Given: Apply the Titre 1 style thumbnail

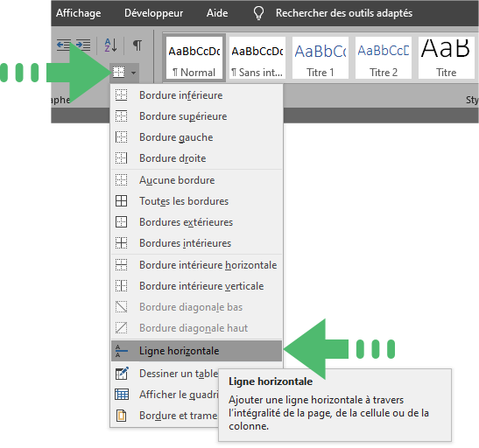Looking at the screenshot, I should pos(321,58).
